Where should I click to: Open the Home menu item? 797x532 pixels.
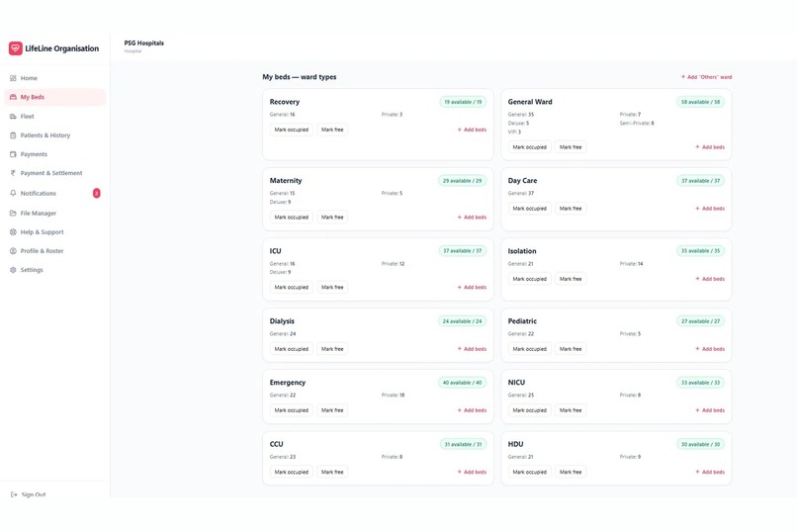pos(55,78)
